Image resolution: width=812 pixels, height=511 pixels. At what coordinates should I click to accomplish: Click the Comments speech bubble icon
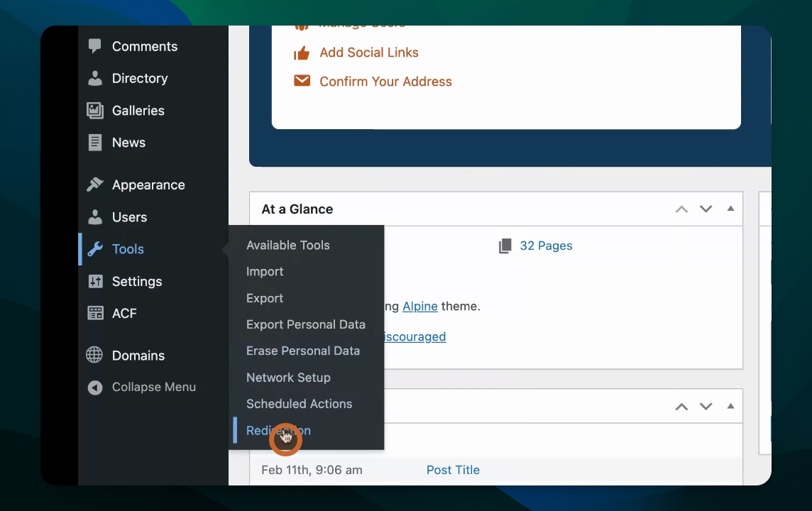coord(95,46)
